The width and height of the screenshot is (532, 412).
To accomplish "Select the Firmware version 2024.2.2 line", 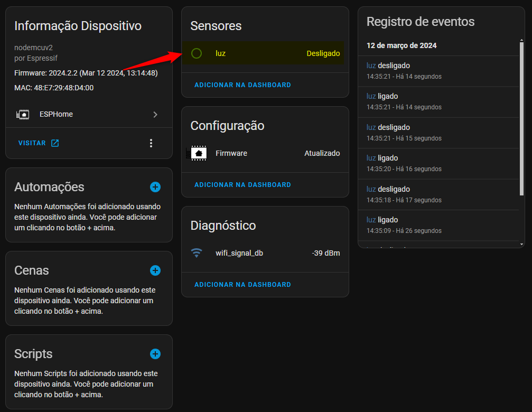I will [x=86, y=73].
